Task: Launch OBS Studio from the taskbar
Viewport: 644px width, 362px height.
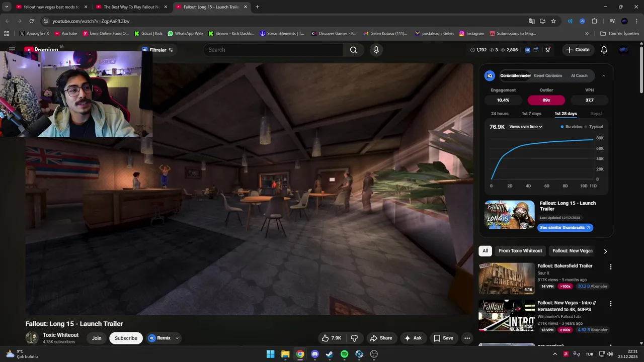Action: pyautogui.click(x=374, y=354)
